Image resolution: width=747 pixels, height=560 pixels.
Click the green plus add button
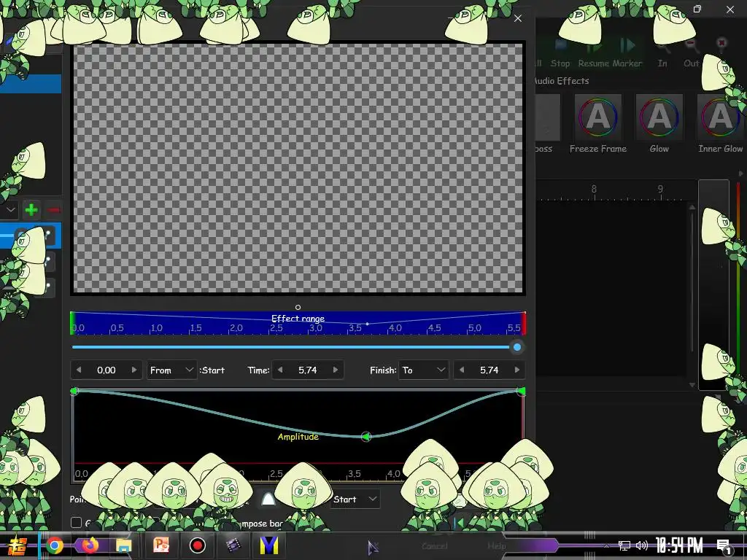coord(31,209)
